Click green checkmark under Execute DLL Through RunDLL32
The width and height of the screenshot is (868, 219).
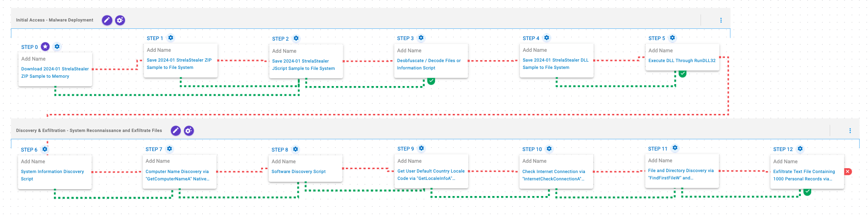(682, 73)
